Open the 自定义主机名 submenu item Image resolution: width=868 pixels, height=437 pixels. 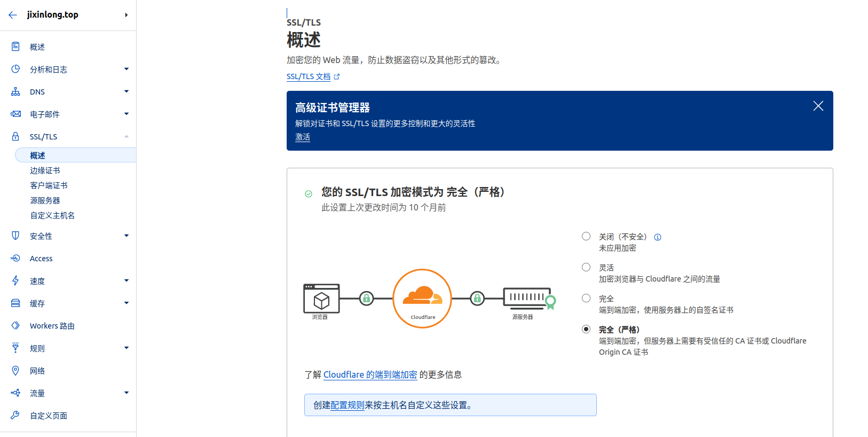pos(52,215)
